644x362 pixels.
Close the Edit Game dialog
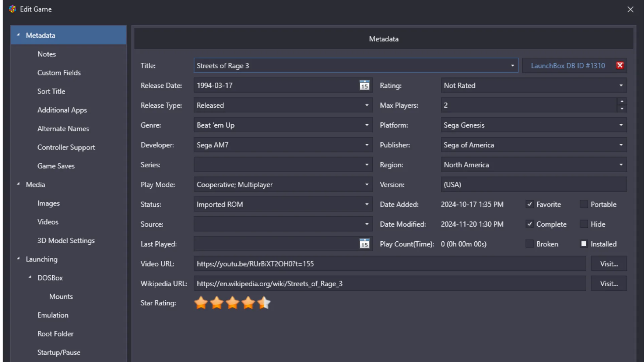(x=630, y=9)
